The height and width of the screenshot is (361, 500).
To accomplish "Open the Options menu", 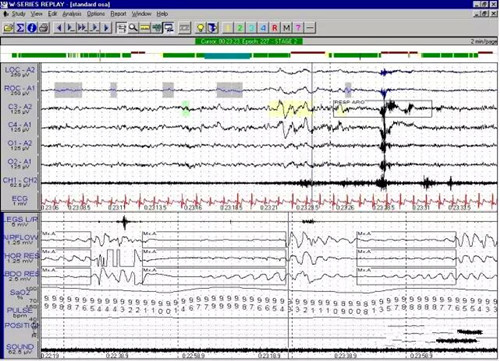I will coord(96,14).
